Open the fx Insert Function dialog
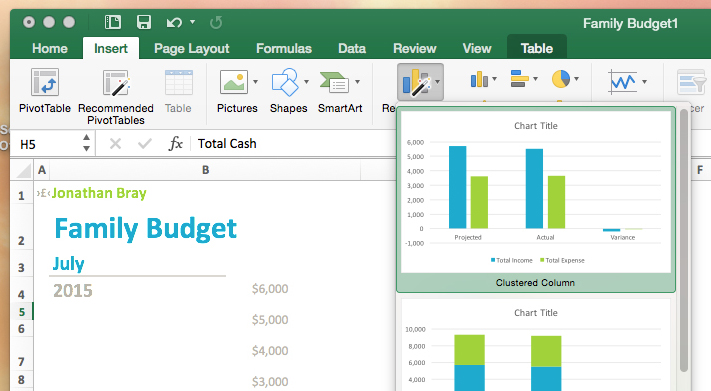The image size is (711, 391). pyautogui.click(x=175, y=144)
